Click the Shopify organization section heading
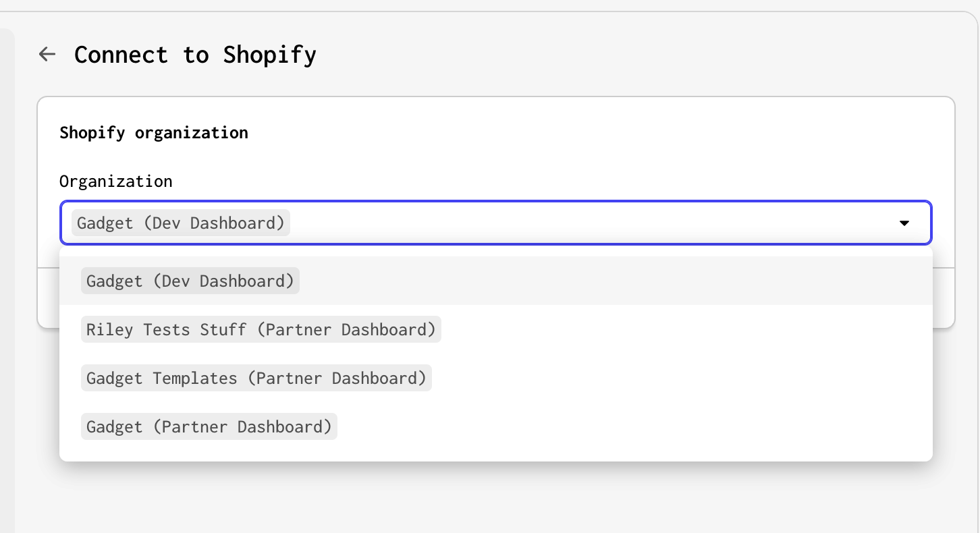980x533 pixels. [154, 132]
